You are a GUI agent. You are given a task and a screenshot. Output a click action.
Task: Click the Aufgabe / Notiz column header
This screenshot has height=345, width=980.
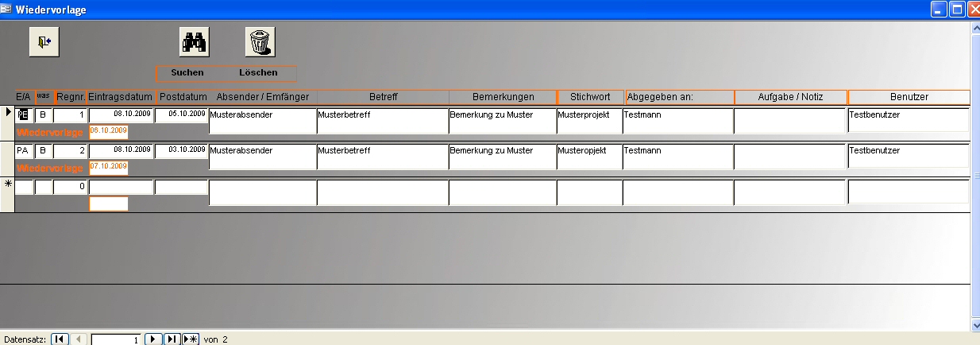790,97
